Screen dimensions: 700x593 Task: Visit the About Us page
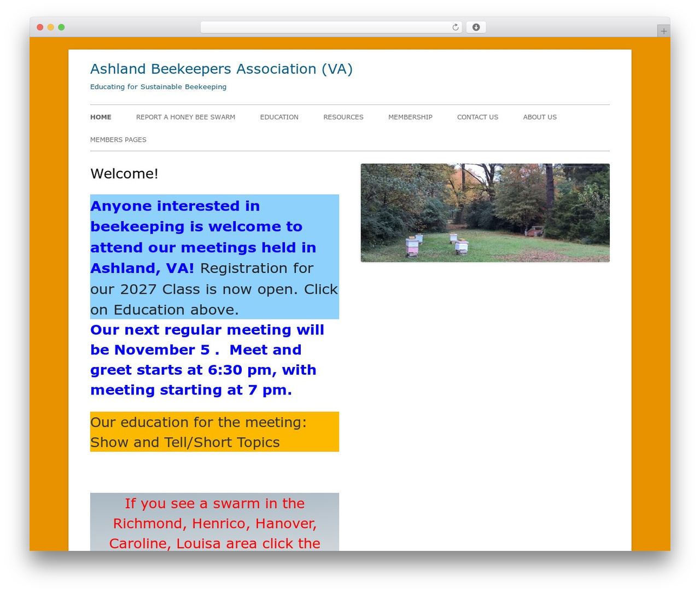pos(540,117)
